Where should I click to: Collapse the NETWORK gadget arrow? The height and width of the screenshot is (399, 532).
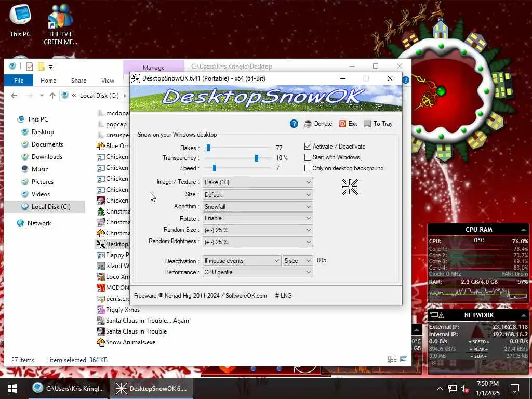524,315
